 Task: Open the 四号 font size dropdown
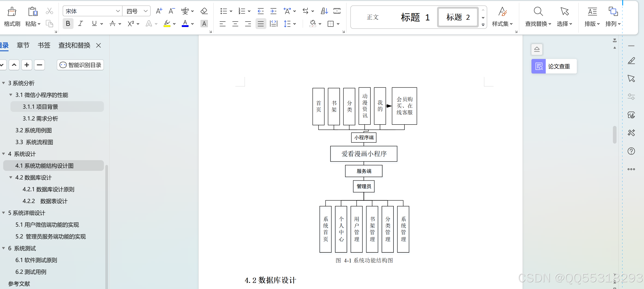click(x=145, y=11)
